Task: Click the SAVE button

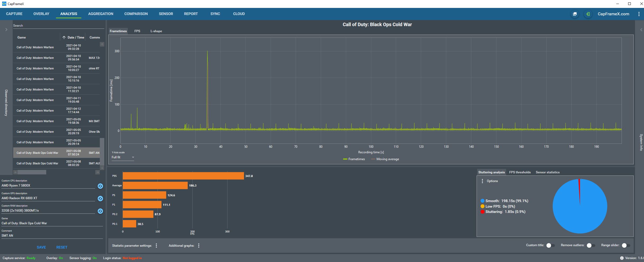Action: tap(41, 247)
